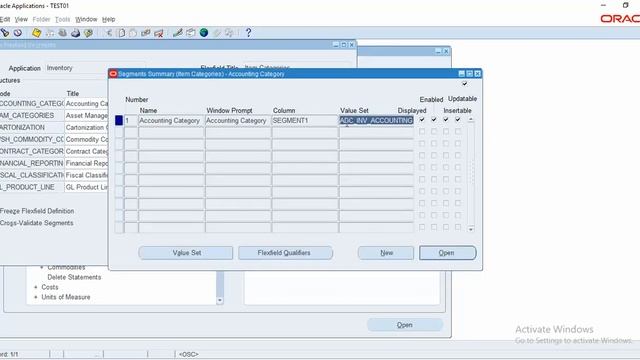
Task: Select ARTONIZATION code row in Structures list
Action: tap(32, 127)
